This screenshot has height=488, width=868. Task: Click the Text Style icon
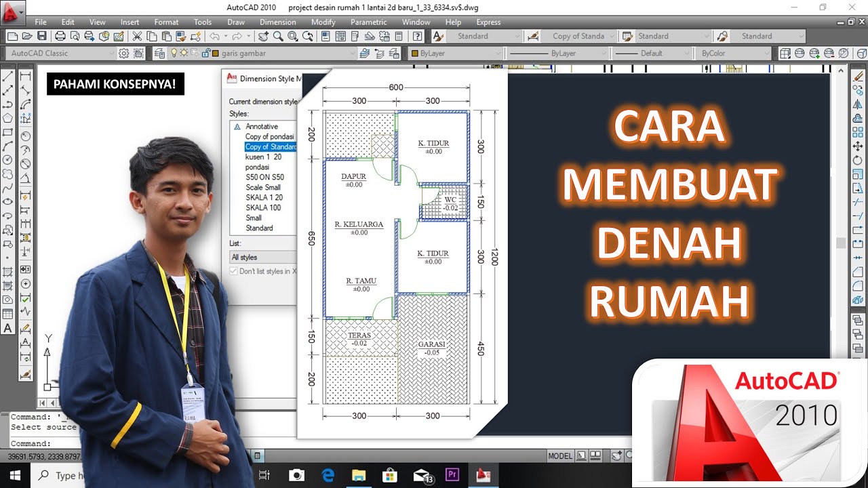(x=438, y=36)
